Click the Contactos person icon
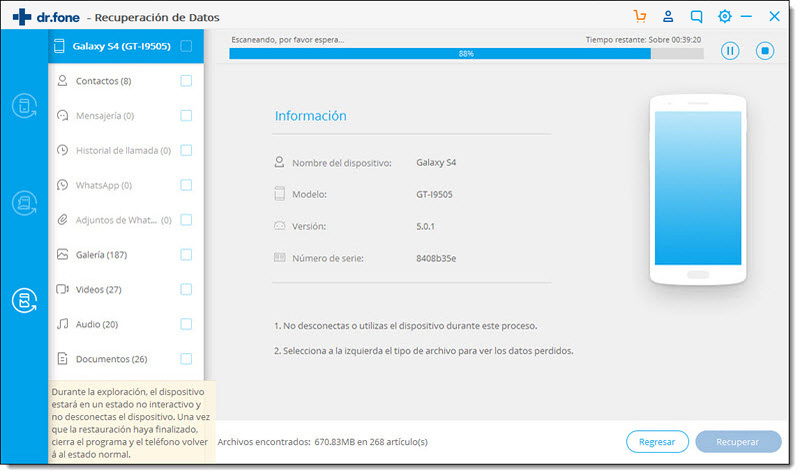800x475 pixels. [62, 81]
